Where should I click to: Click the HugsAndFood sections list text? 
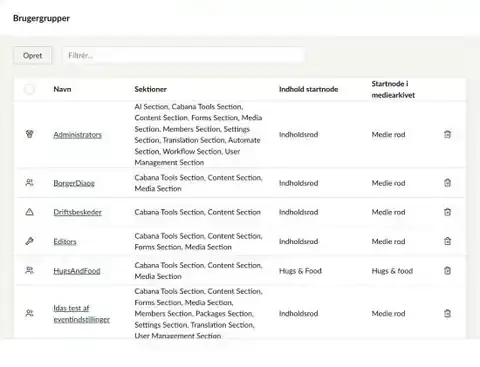pos(198,271)
